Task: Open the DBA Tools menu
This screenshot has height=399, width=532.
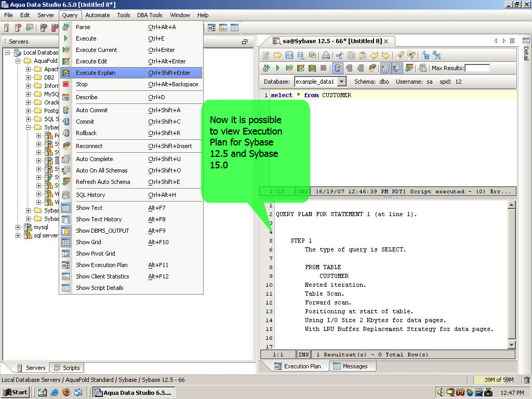Action: coord(150,15)
